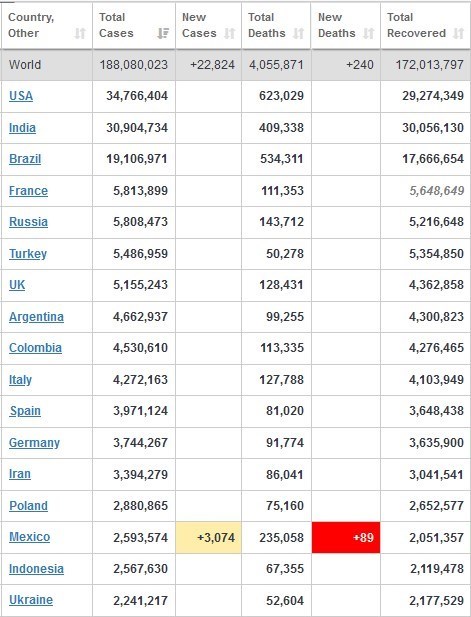Open the UK country link
The height and width of the screenshot is (617, 471).
(17, 285)
